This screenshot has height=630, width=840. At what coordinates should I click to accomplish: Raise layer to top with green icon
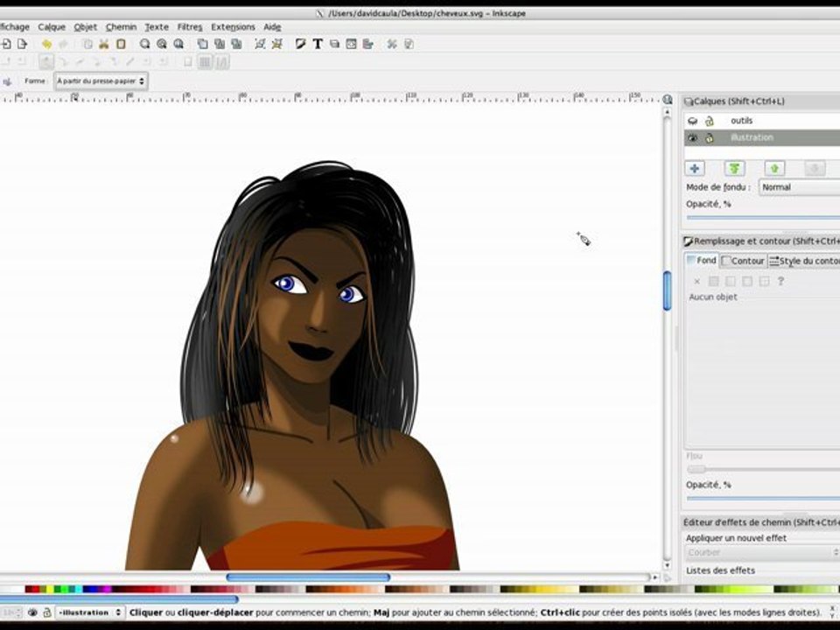[734, 168]
